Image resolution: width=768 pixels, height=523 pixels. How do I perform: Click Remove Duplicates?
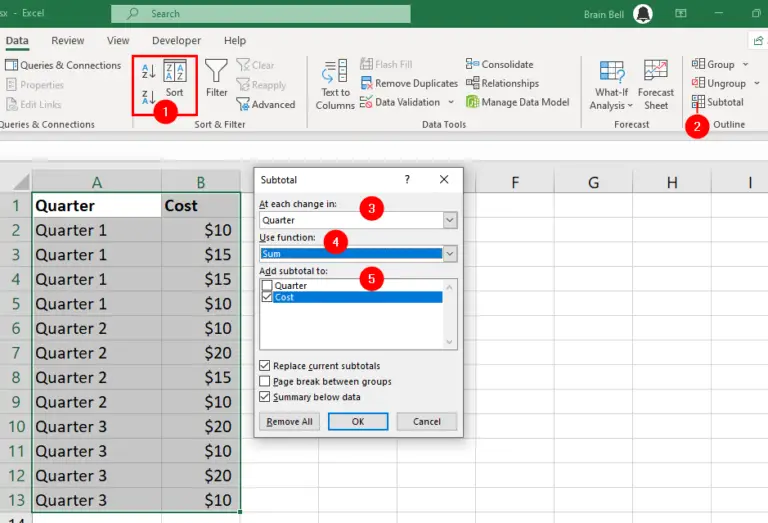point(409,83)
